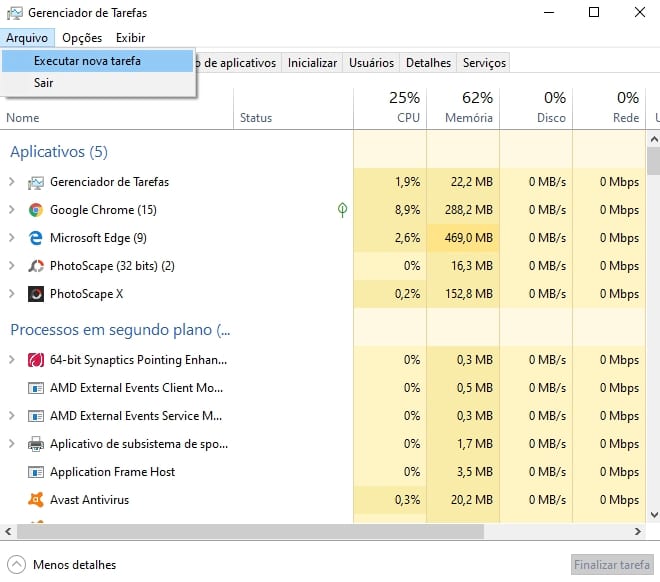
Task: Sort by the CPU column header
Action: (x=390, y=109)
